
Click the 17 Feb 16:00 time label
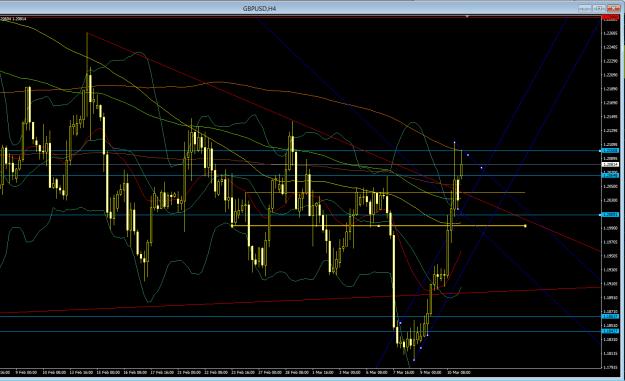[162, 373]
